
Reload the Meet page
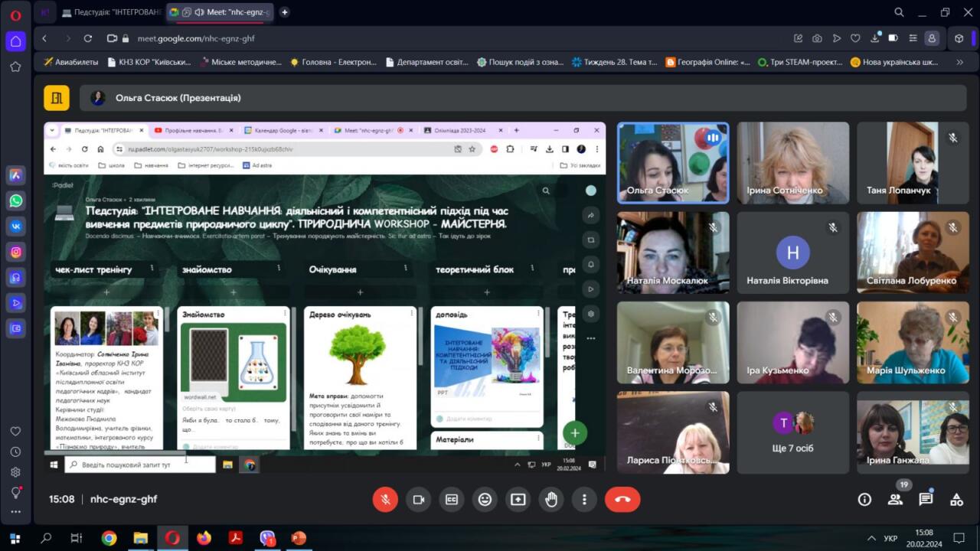click(88, 38)
